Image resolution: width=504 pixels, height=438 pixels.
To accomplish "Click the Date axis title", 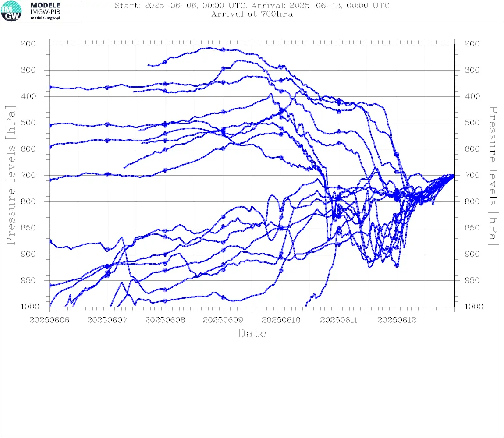I will click(252, 334).
